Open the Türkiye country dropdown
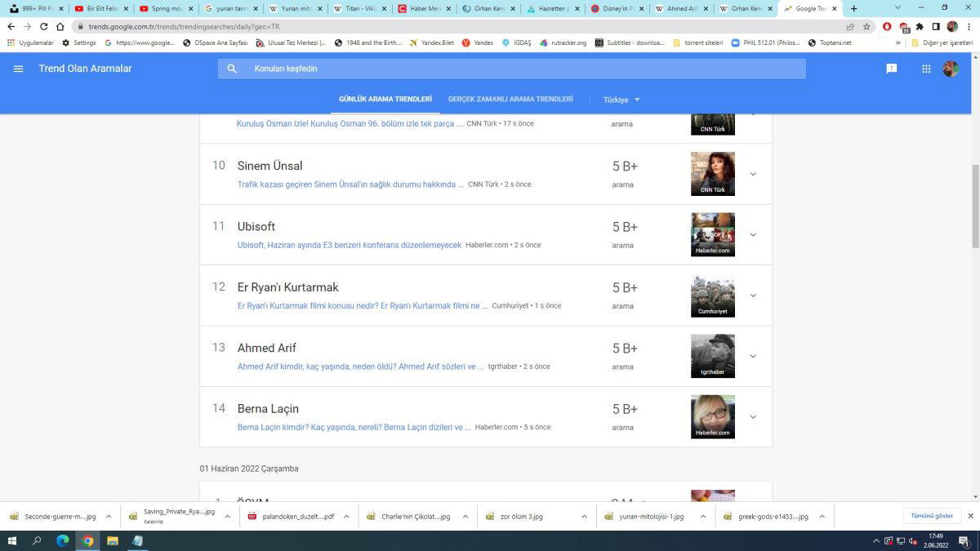The height and width of the screenshot is (551, 980). pos(621,100)
